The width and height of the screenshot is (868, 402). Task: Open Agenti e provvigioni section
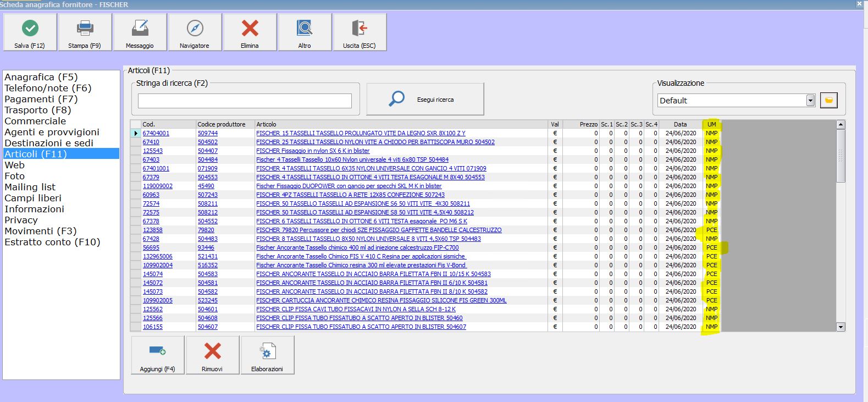[52, 132]
